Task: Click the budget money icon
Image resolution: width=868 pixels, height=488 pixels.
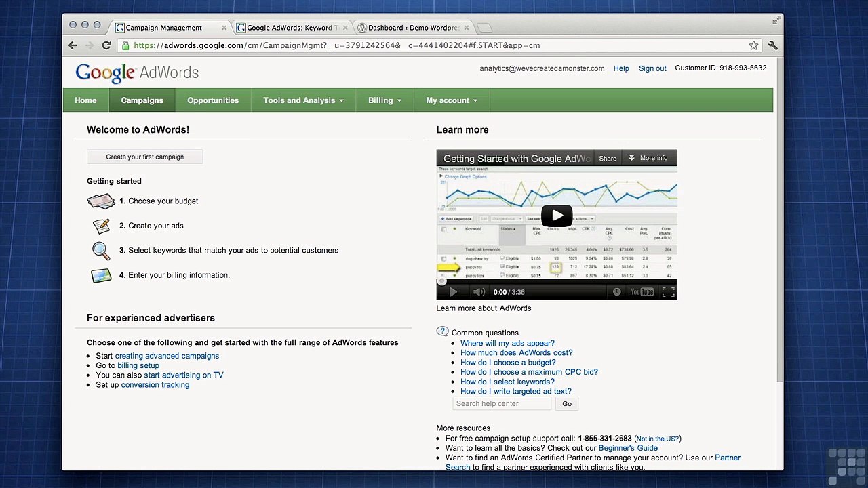Action: pyautogui.click(x=101, y=201)
